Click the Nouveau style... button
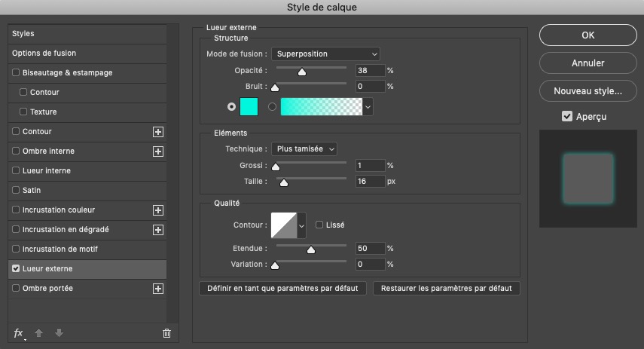 click(x=588, y=91)
